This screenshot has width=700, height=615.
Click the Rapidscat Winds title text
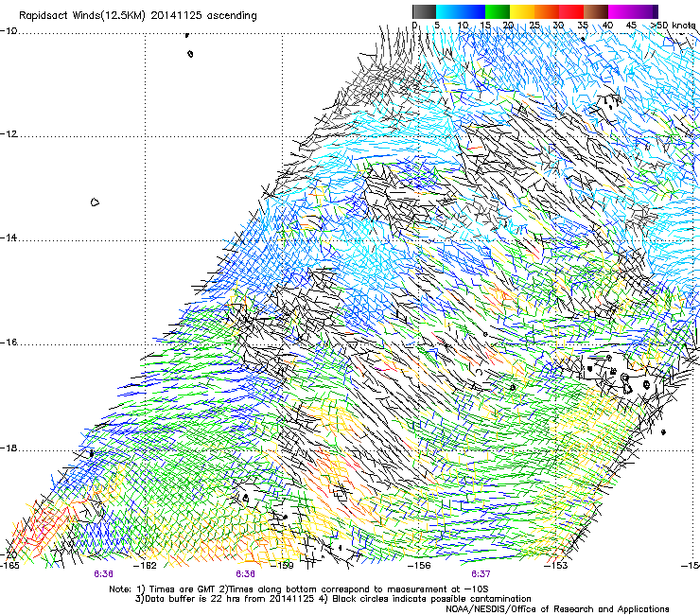137,16
